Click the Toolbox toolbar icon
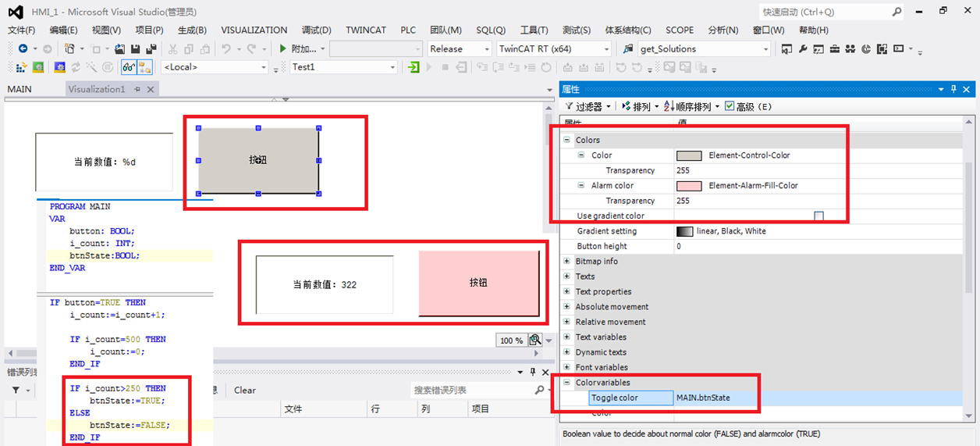The image size is (980, 446). pyautogui.click(x=834, y=48)
